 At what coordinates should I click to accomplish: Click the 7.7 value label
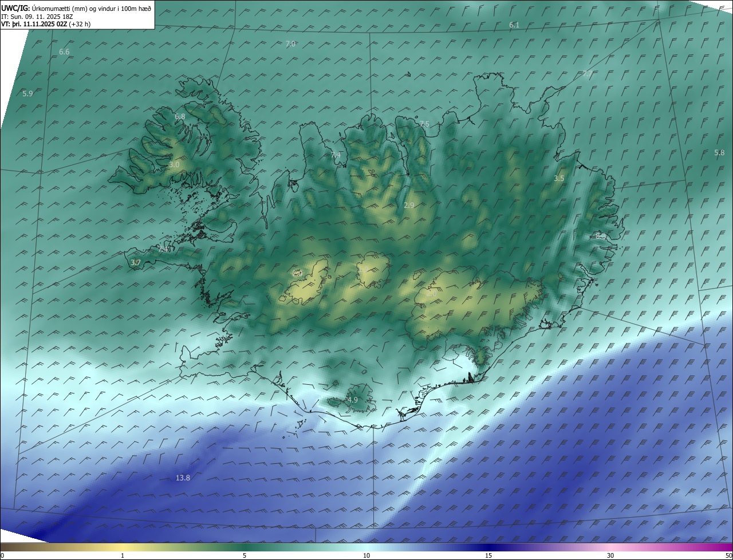(588, 74)
